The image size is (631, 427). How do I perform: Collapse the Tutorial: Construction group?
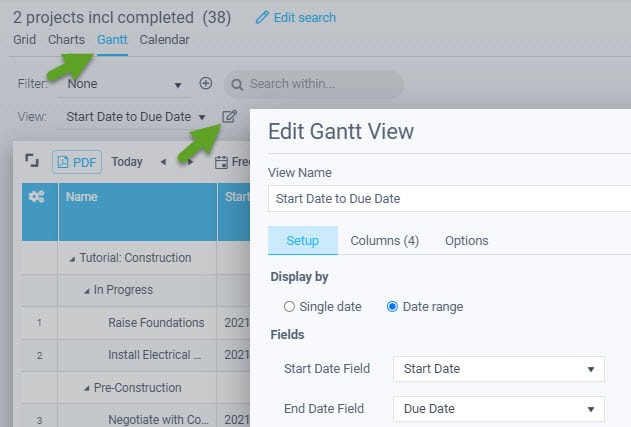click(x=72, y=260)
